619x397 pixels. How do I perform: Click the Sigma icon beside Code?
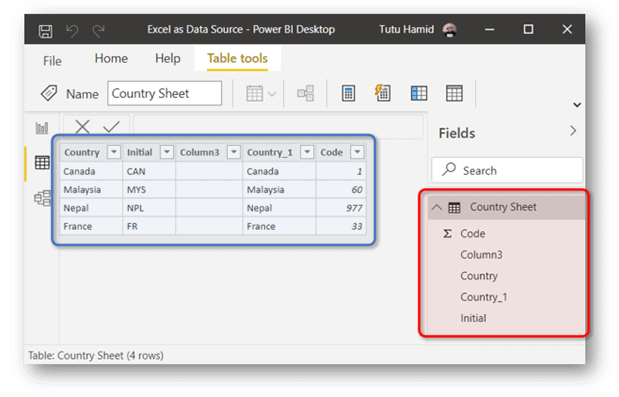point(447,234)
